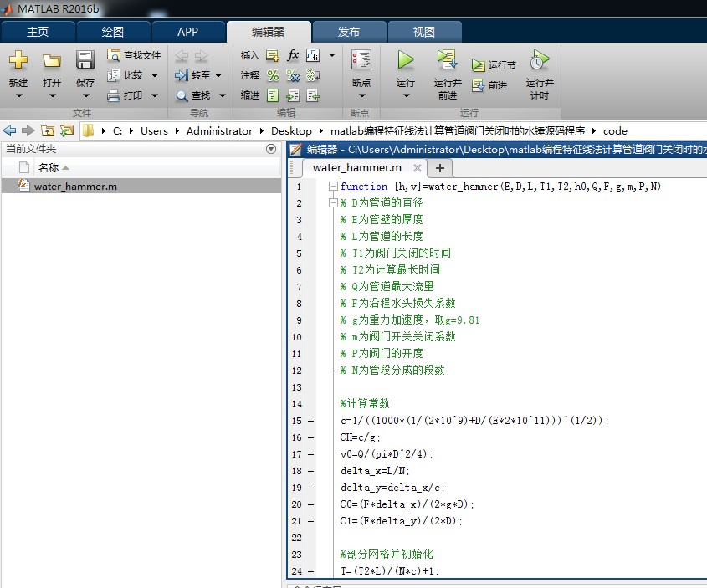Comment selected lines with the green % icon

pyautogui.click(x=273, y=75)
